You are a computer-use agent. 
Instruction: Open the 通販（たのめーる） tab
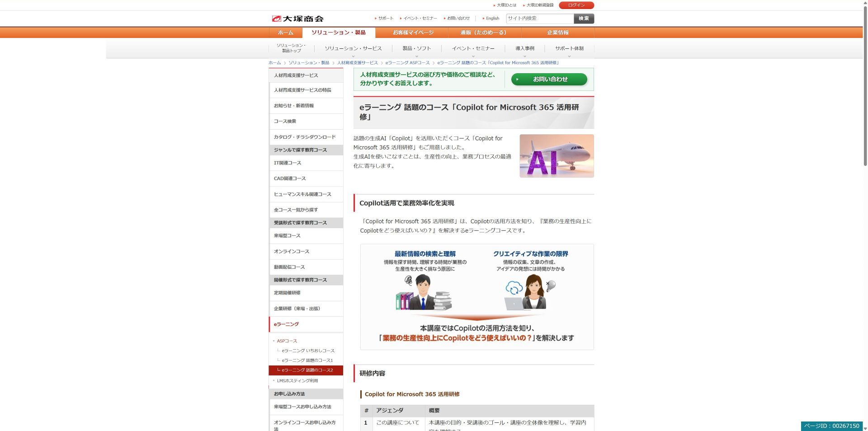click(483, 33)
